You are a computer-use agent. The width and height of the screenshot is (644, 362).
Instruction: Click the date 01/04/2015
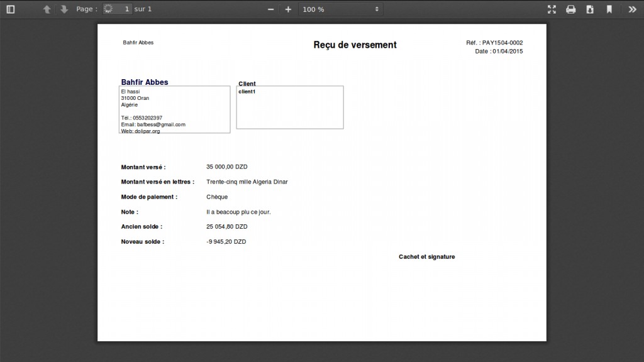tap(507, 52)
